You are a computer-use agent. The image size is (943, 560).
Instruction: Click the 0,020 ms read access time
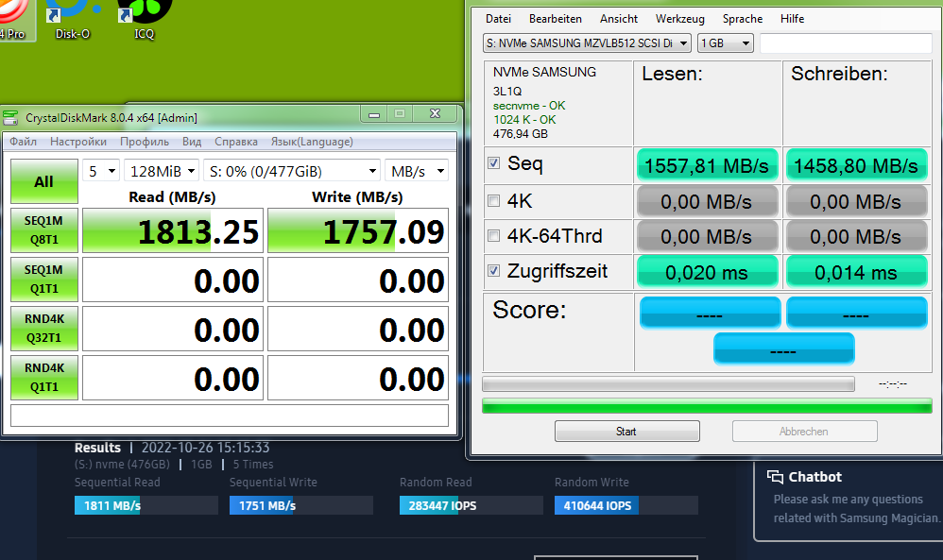click(707, 272)
